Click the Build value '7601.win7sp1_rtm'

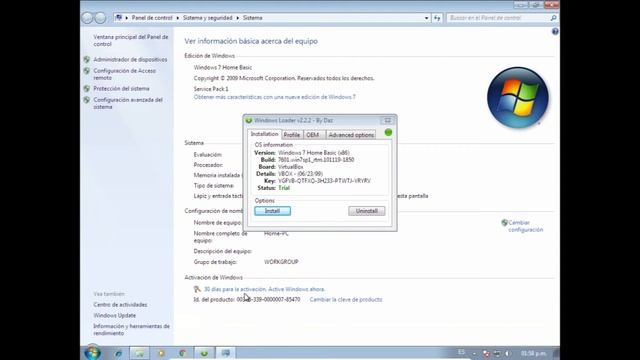tap(316, 160)
